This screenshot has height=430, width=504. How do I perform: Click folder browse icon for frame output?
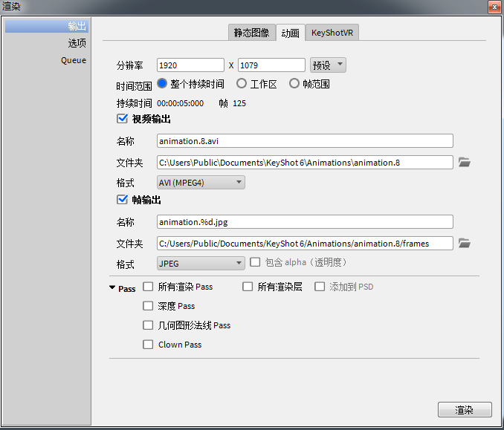[x=465, y=243]
